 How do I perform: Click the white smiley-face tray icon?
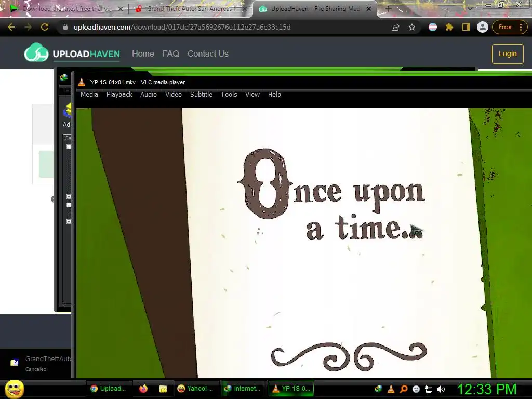416,389
